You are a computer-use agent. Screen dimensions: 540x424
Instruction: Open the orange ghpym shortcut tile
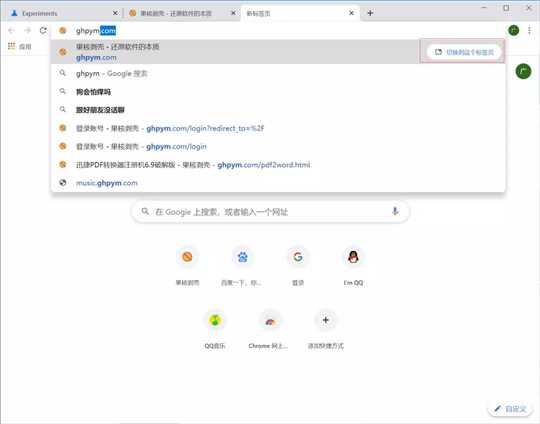(x=187, y=257)
